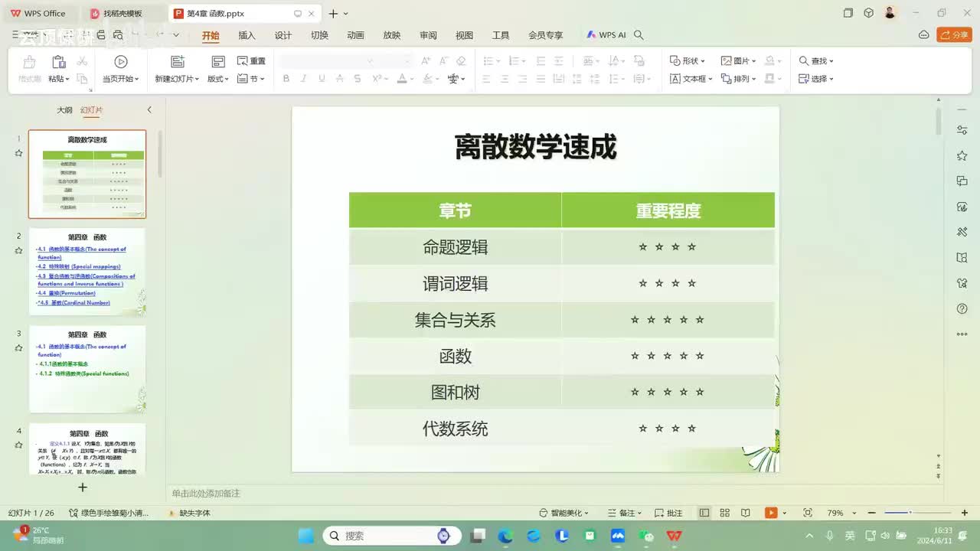Open the Picture (图片) dropdown
The image size is (980, 551).
[x=739, y=61]
